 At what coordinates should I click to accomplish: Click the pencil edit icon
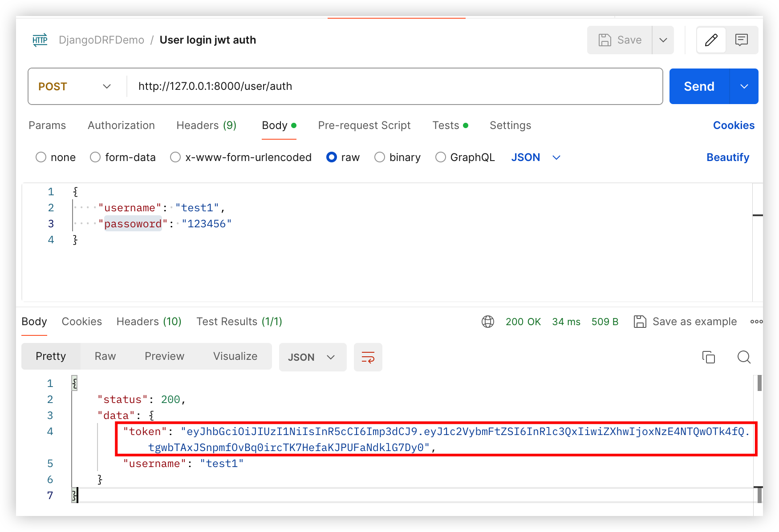coord(711,40)
